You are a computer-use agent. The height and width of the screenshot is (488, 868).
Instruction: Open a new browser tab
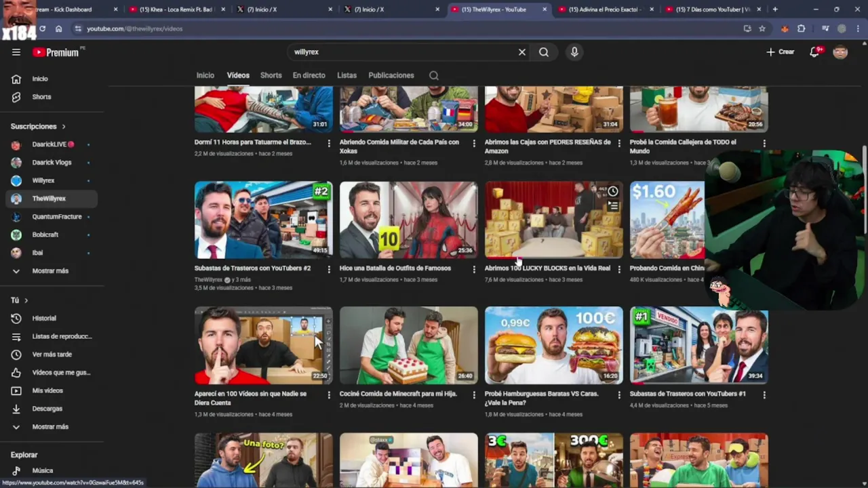coord(775,9)
